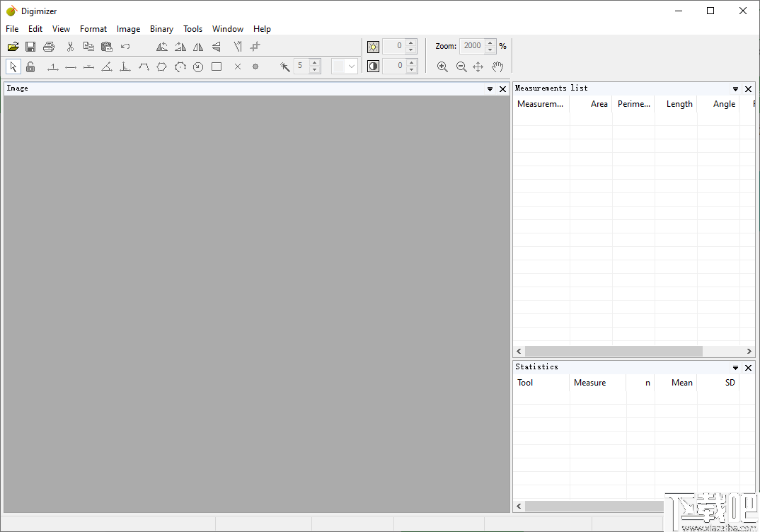The image size is (760, 532).
Task: Click the Copy icon
Action: click(88, 47)
